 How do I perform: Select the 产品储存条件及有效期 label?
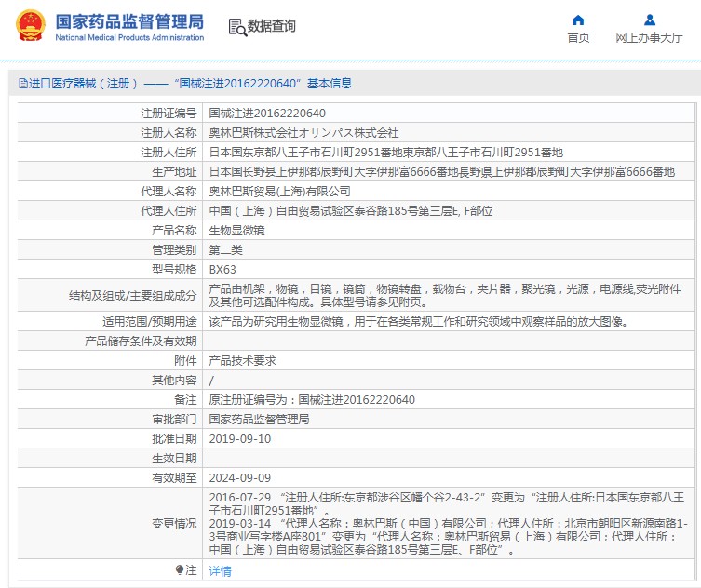coord(141,341)
